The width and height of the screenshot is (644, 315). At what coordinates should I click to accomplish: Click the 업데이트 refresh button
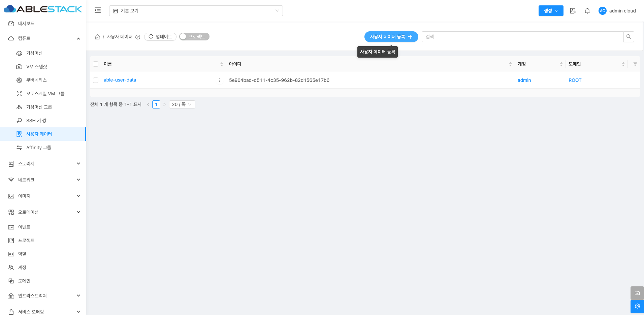click(160, 37)
